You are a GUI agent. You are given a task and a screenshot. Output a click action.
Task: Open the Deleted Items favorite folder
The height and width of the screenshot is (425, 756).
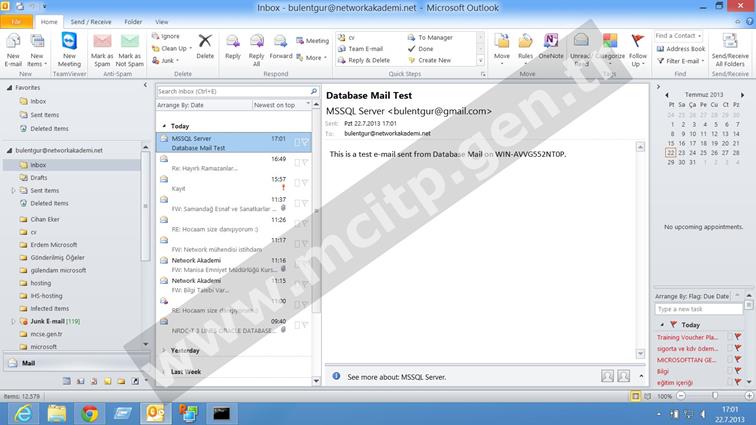pyautogui.click(x=49, y=129)
